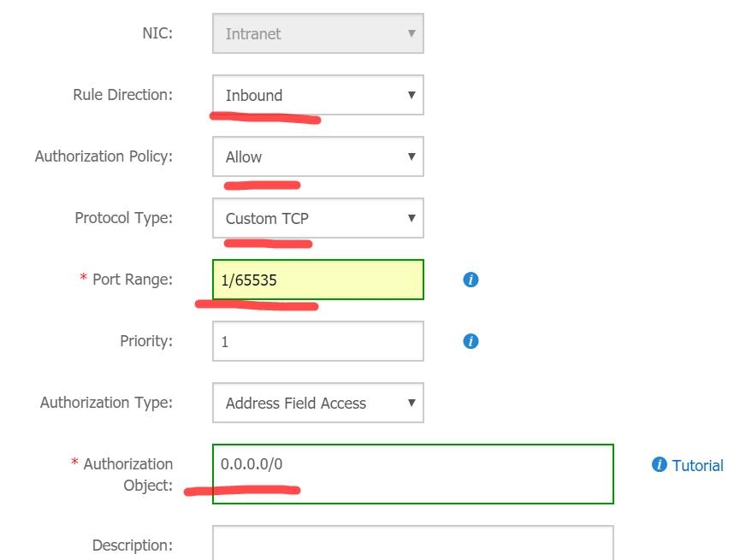Click the Priority info icon
The width and height of the screenshot is (734, 560).
tap(471, 341)
